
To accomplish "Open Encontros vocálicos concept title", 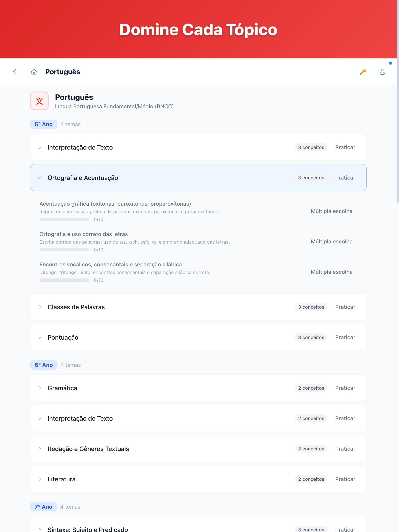I will 110,265.
